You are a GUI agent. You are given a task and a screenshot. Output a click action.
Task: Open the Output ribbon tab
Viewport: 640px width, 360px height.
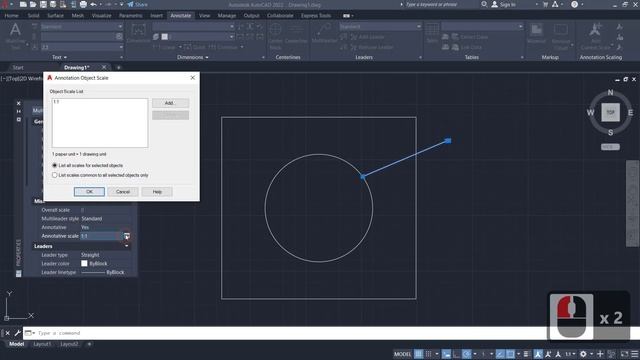pyautogui.click(x=251, y=16)
